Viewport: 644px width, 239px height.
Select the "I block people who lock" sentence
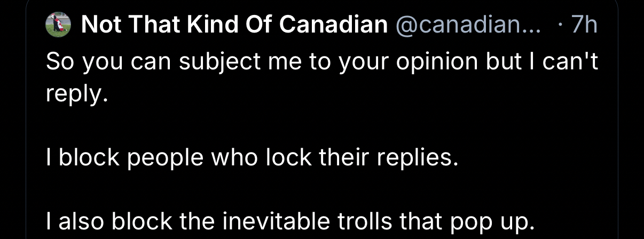252,159
